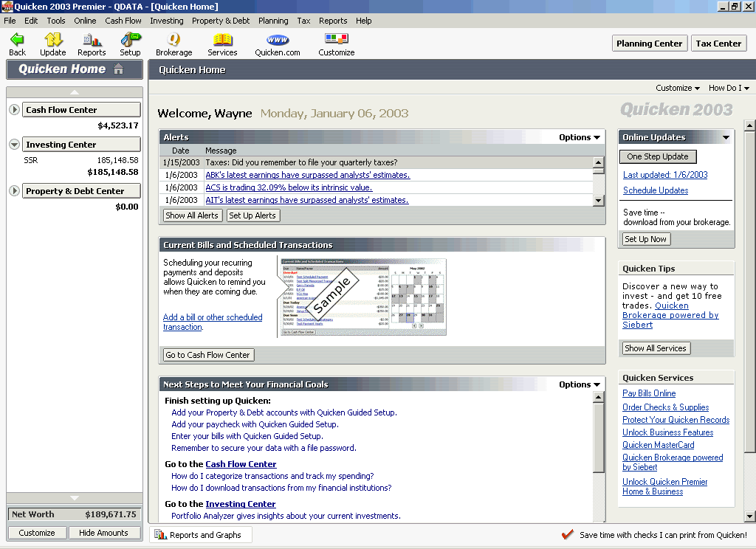This screenshot has width=756, height=549.
Task: Open the Cash Flow Center sidebar button
Action: pyautogui.click(x=81, y=109)
